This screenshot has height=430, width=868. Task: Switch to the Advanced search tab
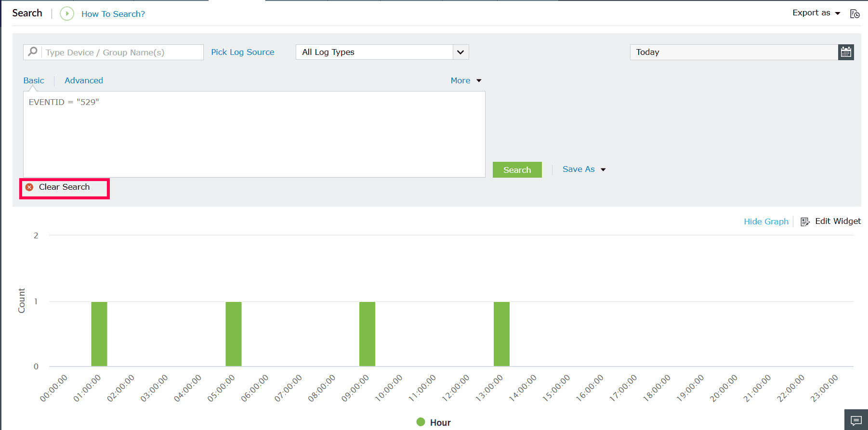[x=84, y=80]
